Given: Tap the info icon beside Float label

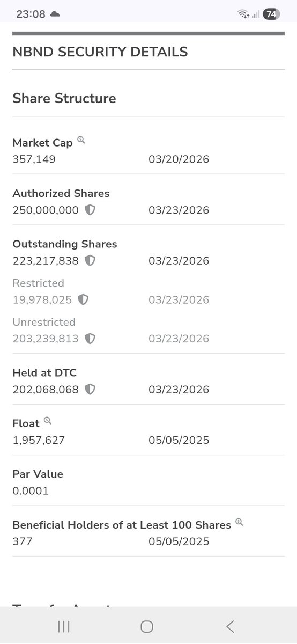Looking at the screenshot, I should click(x=47, y=421).
